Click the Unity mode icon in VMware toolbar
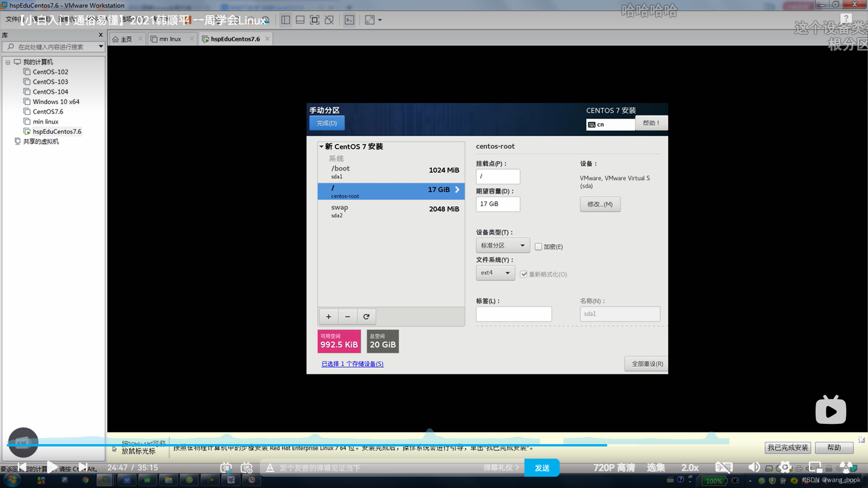 tap(329, 20)
